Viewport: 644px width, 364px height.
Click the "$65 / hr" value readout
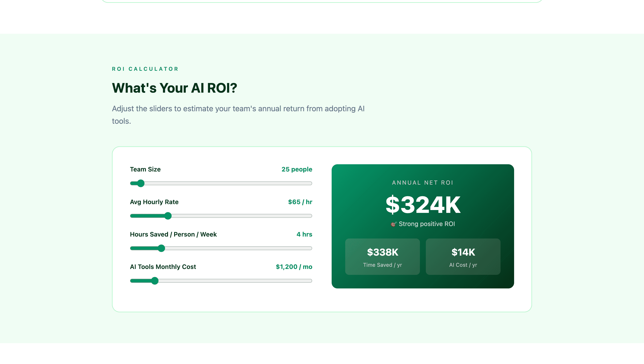click(300, 202)
